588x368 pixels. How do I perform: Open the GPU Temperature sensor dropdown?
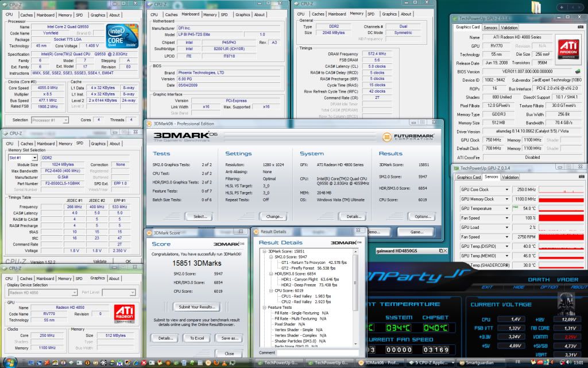click(507, 208)
